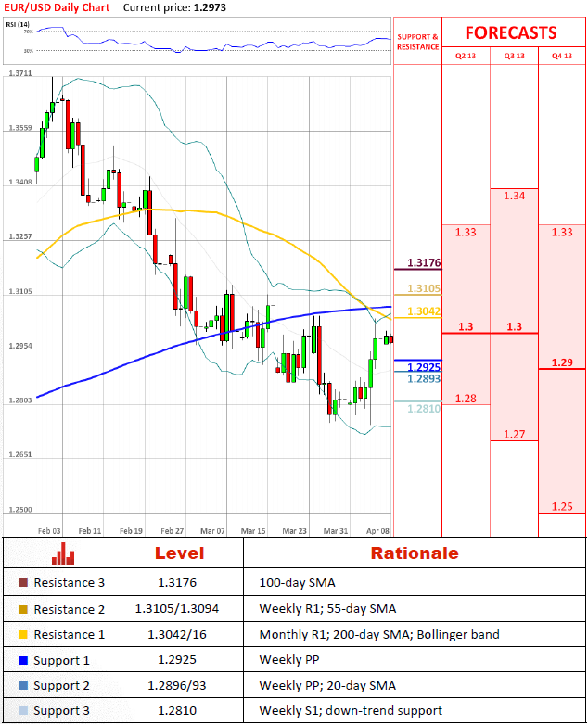The image size is (588, 724).
Task: Click the Mar 07 date axis label
Action: (212, 531)
